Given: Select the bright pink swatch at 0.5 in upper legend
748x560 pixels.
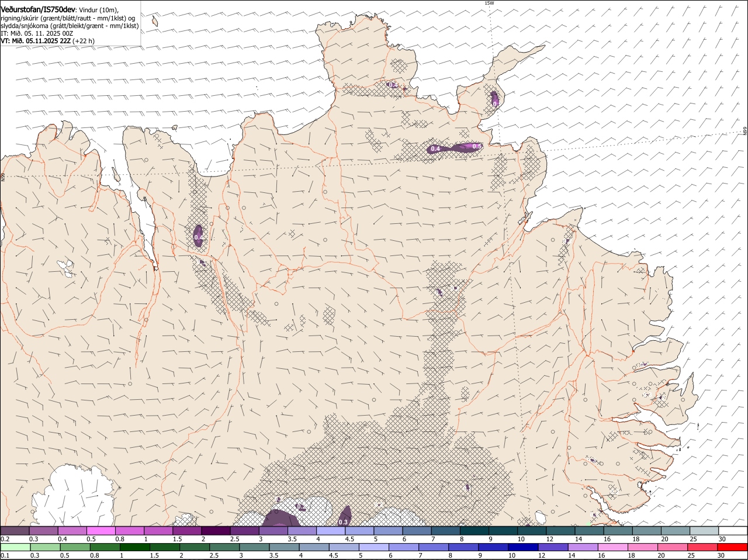Looking at the screenshot, I should click(x=101, y=531).
